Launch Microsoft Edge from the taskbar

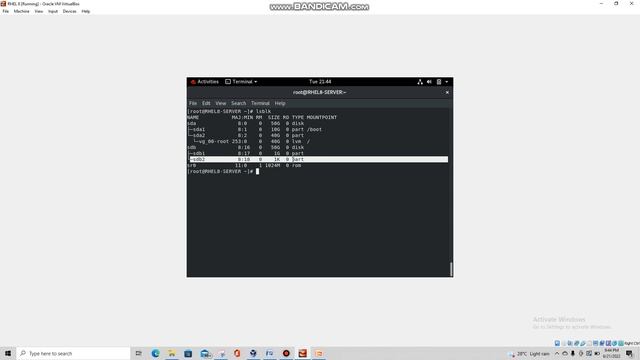156,353
